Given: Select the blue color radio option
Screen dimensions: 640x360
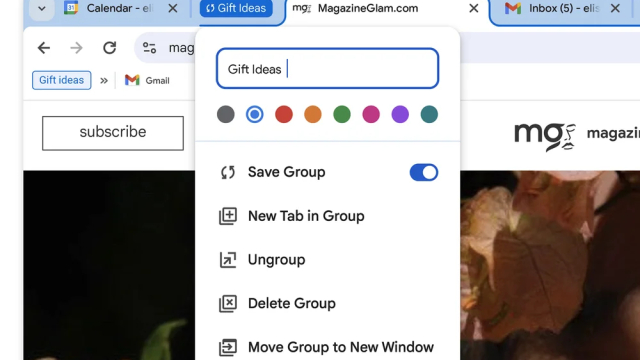Looking at the screenshot, I should tap(255, 114).
